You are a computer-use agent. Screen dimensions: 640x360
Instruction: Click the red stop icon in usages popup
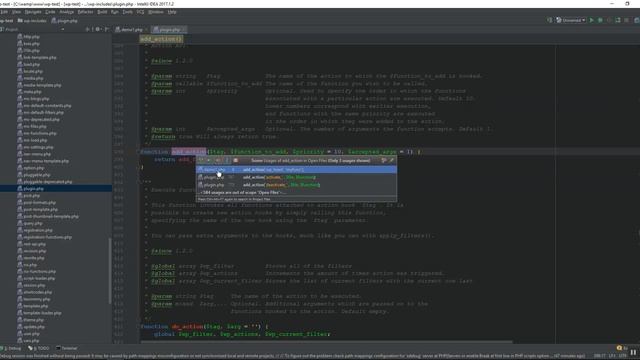[x=235, y=160]
